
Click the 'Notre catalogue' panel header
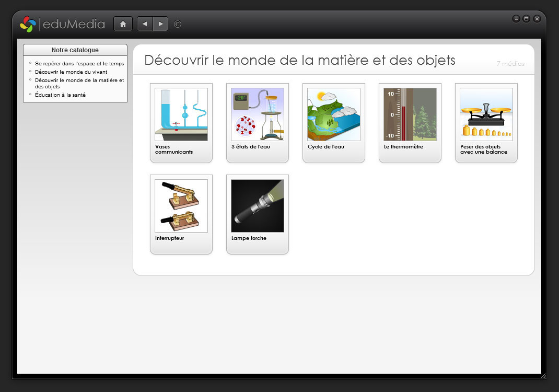(x=75, y=50)
